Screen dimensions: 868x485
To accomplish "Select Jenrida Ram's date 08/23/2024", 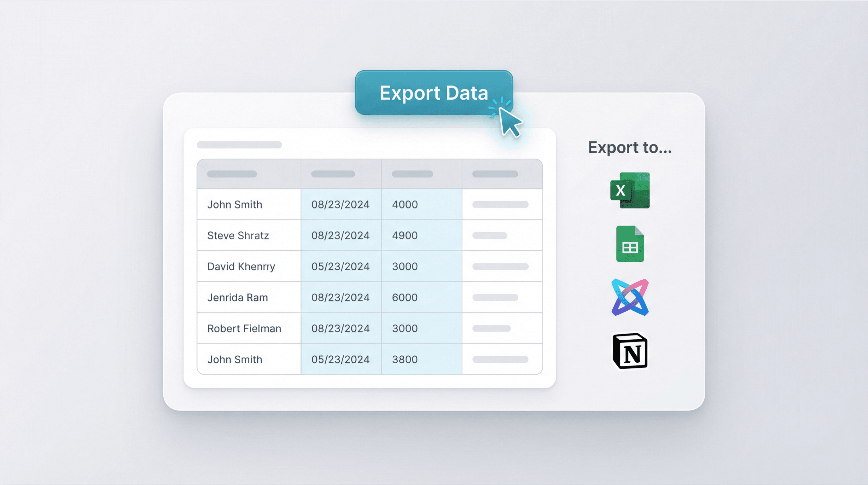I will point(340,297).
